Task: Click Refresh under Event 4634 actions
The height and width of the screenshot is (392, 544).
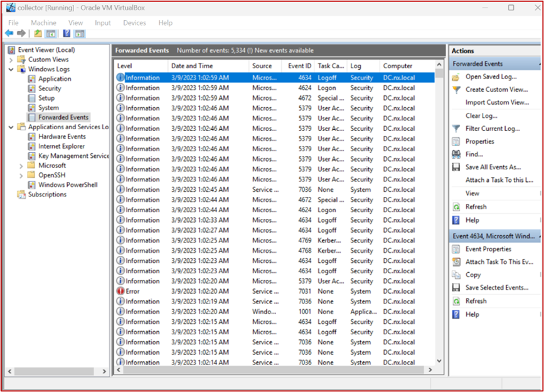Action: (476, 301)
